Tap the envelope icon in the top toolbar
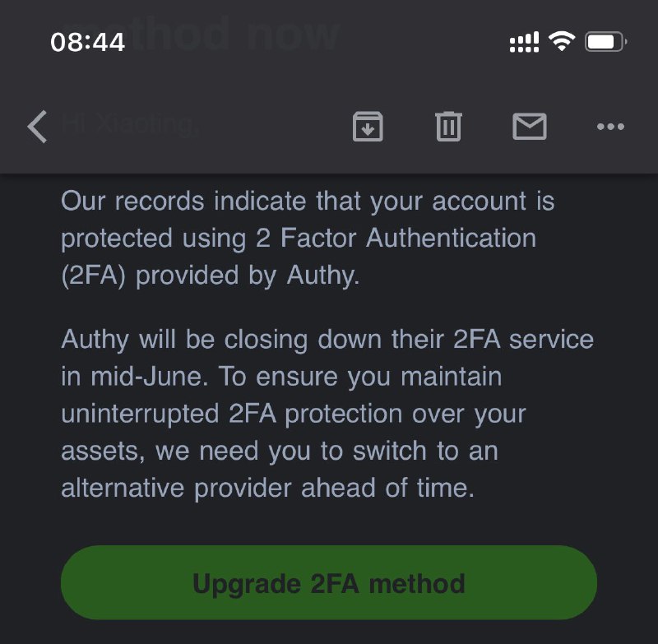The width and height of the screenshot is (658, 644). [530, 127]
